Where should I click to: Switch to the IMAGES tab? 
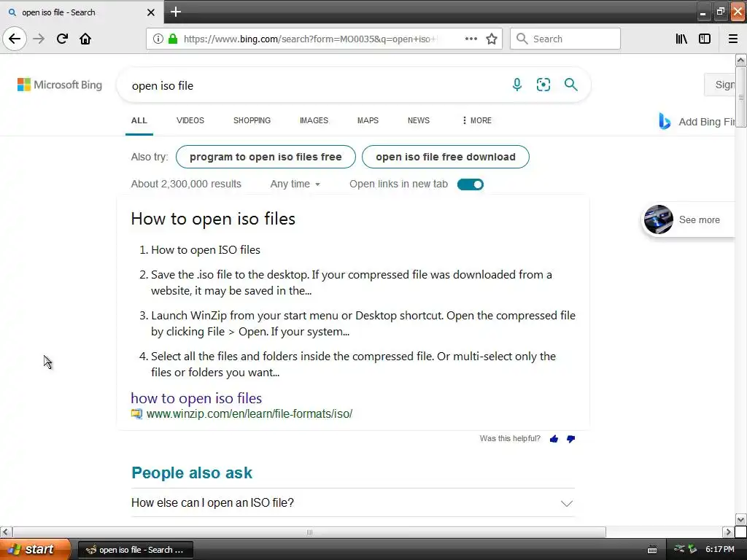click(x=314, y=120)
